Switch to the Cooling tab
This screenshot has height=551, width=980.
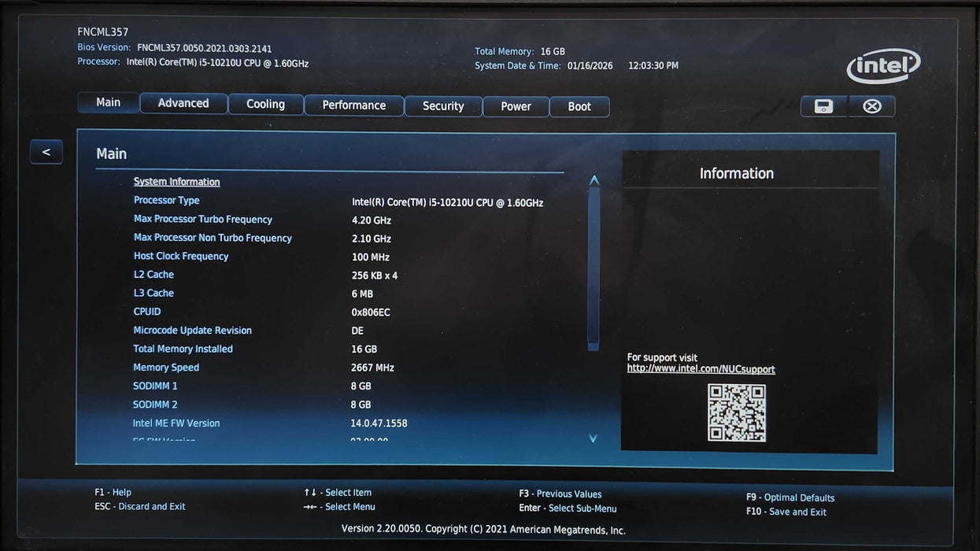pyautogui.click(x=266, y=105)
